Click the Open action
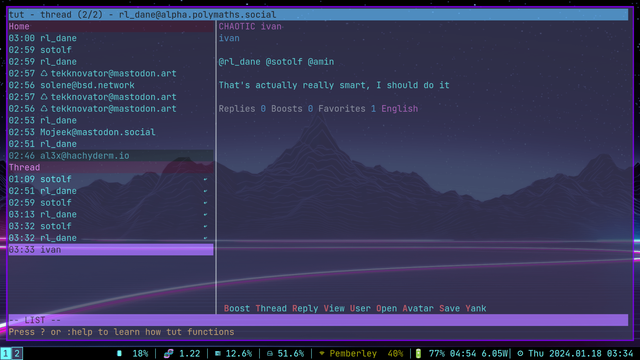Screen dimensions: 640x360 386,309
